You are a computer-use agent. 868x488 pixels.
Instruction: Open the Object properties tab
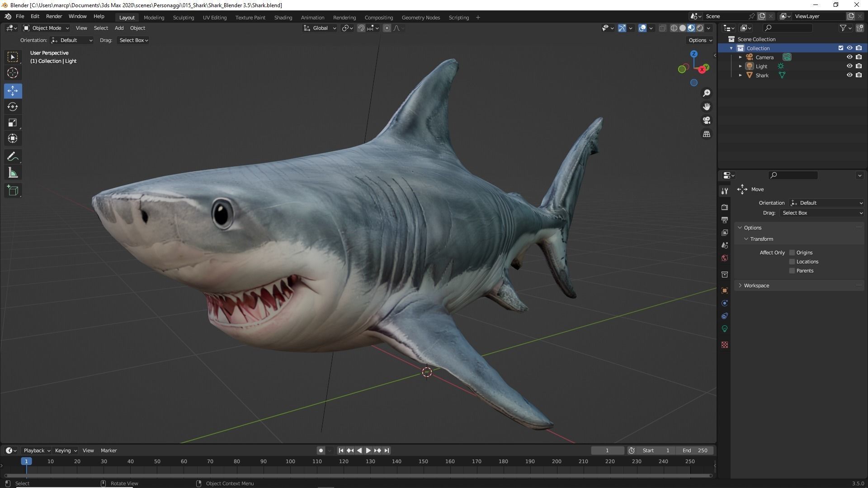[725, 291]
